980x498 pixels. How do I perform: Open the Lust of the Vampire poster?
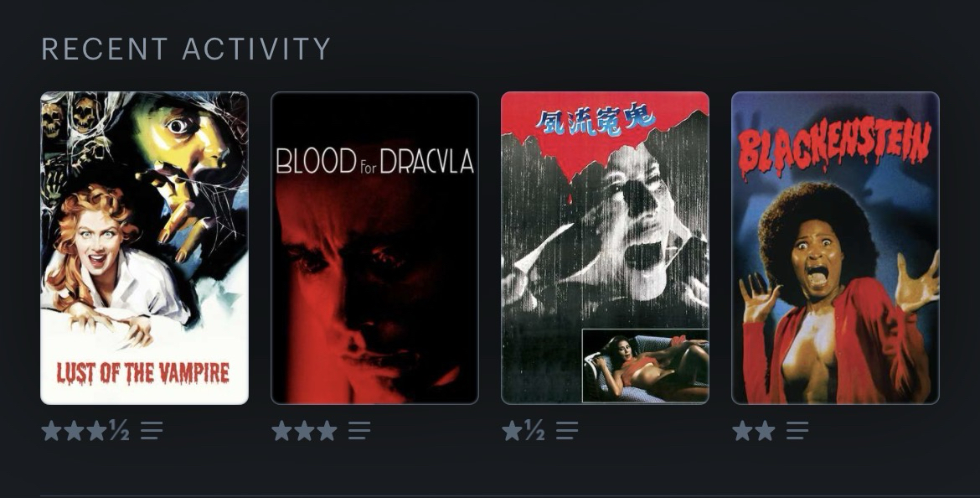144,248
